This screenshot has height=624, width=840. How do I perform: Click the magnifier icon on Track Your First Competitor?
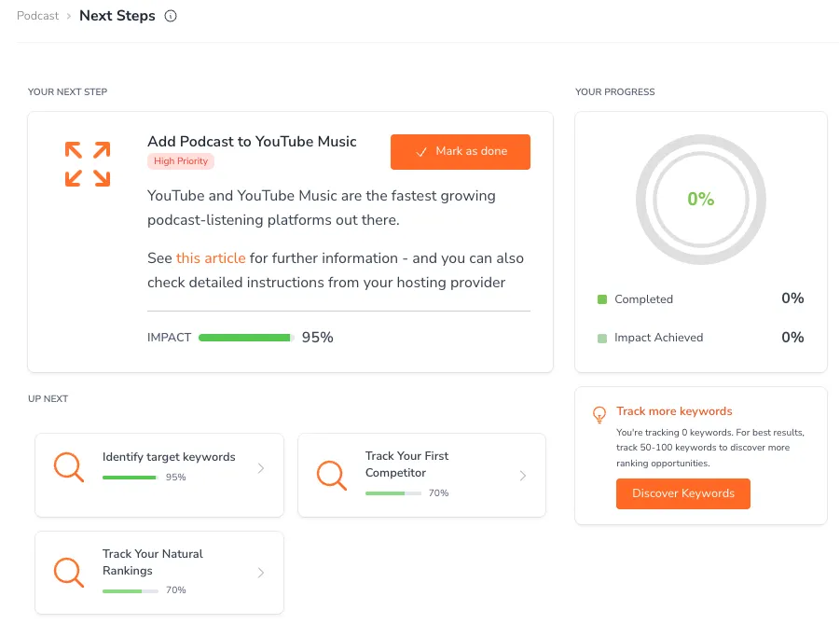point(331,476)
